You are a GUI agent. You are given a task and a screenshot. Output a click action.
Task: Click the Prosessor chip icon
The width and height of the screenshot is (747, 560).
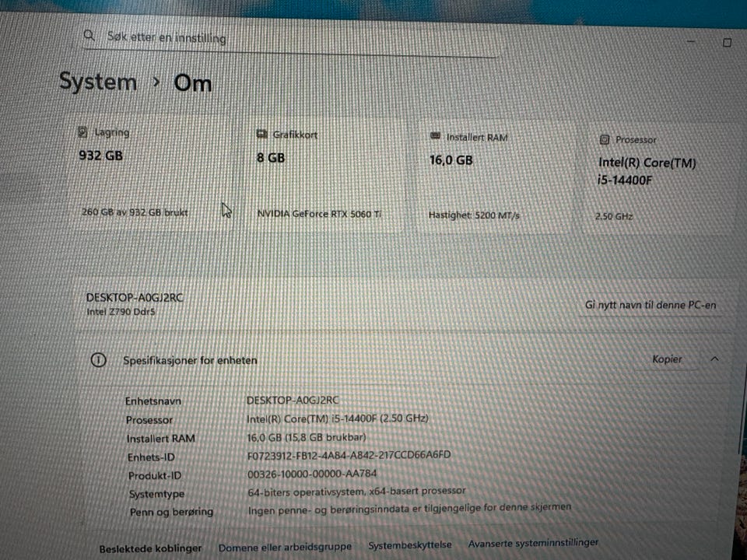tap(604, 139)
